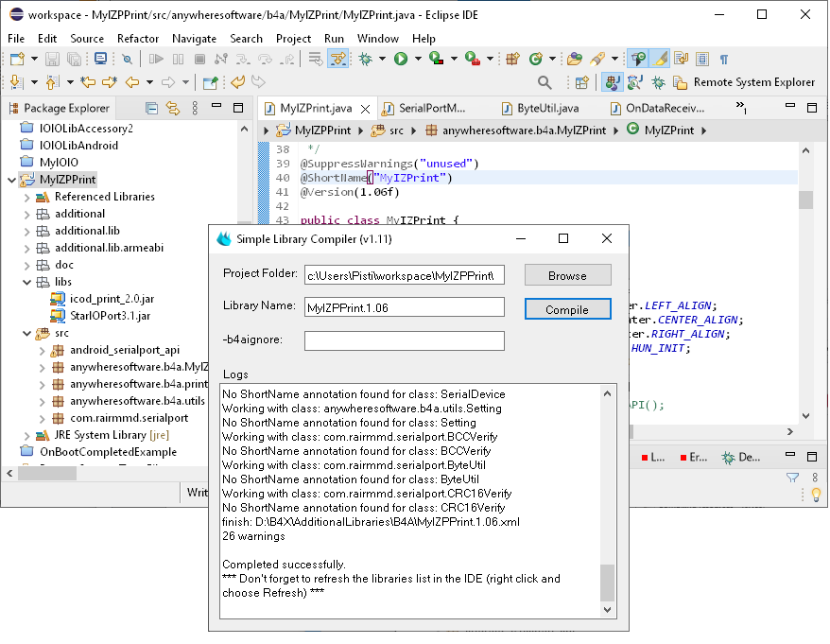Click the filter funnel icon in bottom panel

click(792, 478)
